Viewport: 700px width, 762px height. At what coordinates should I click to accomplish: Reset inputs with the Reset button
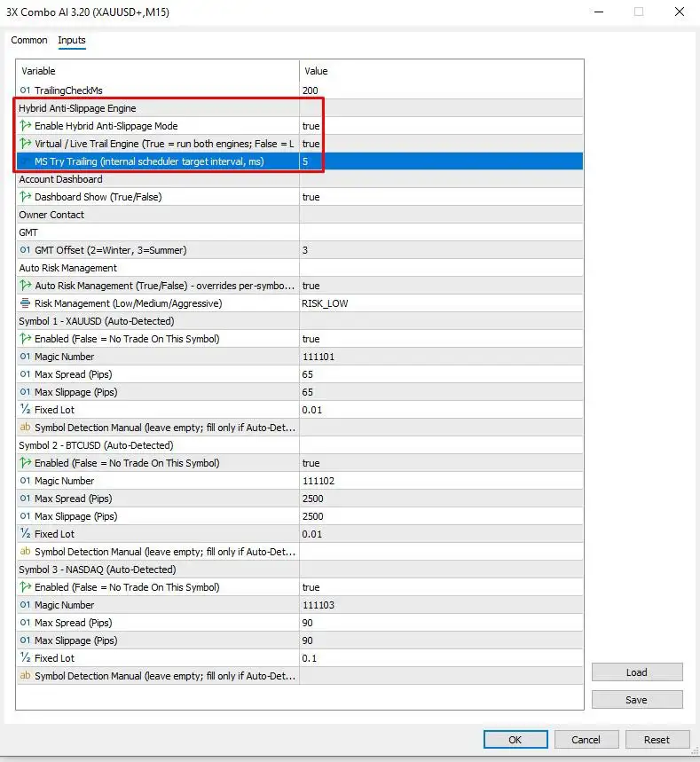click(657, 740)
